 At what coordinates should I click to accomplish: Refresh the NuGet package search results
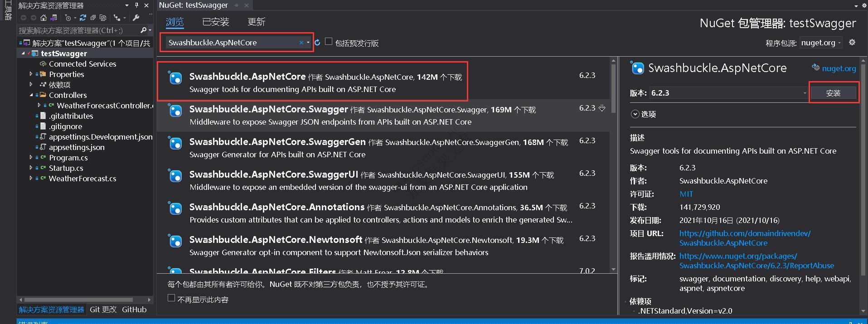click(x=317, y=43)
